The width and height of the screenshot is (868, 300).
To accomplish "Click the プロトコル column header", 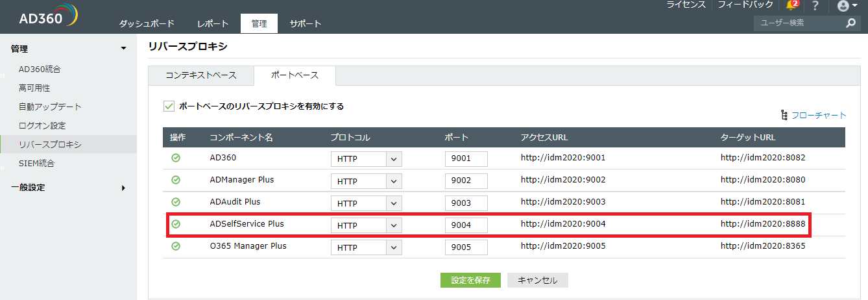I will click(x=350, y=138).
